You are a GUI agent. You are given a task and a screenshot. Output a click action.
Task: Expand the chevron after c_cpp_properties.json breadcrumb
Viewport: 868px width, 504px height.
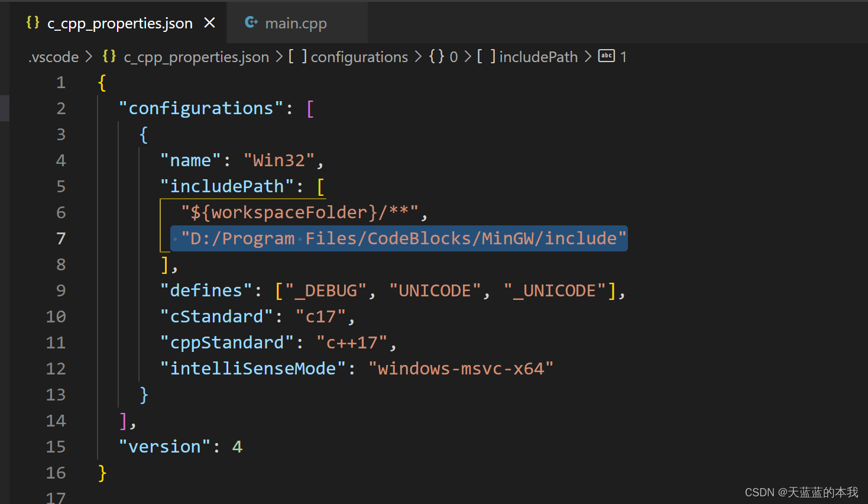(279, 57)
